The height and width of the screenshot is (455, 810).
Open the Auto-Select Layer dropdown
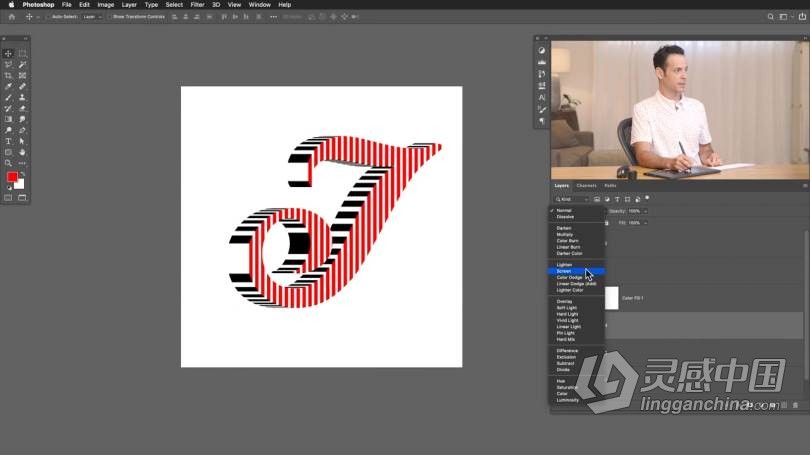click(90, 17)
